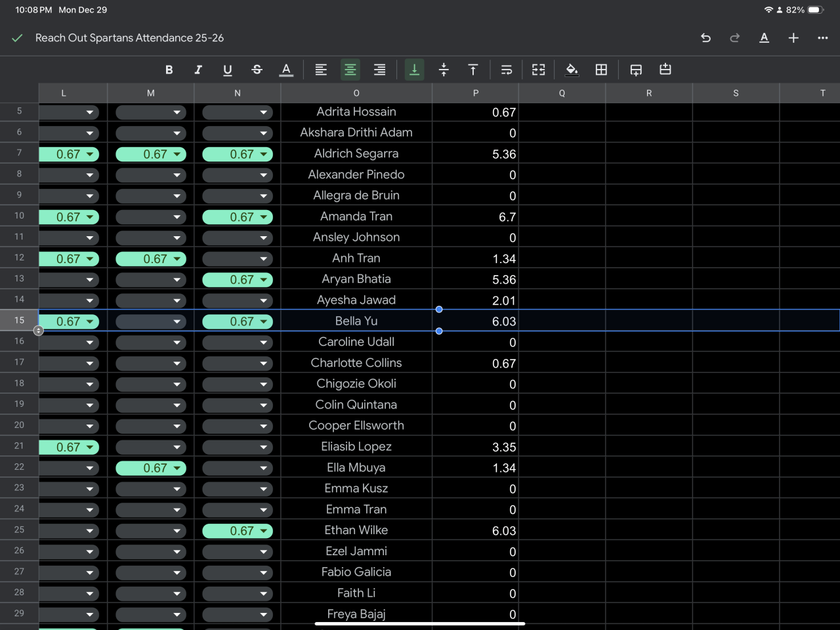Tap the plus insert icon

793,38
